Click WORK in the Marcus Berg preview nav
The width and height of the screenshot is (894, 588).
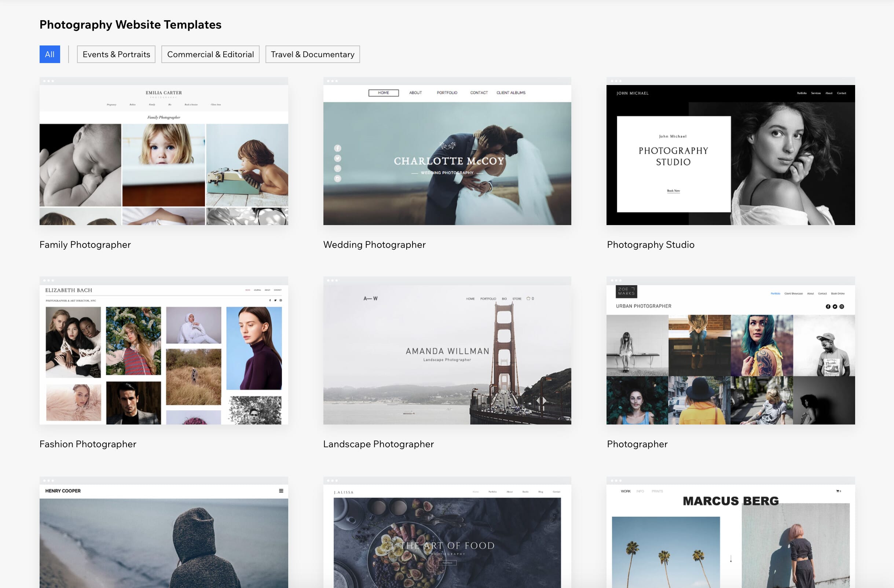click(x=626, y=491)
